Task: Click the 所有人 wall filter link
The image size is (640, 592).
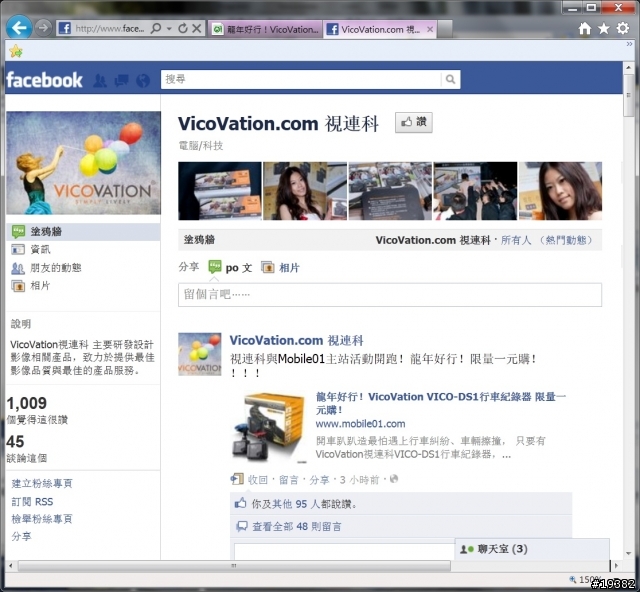Action: (x=516, y=240)
